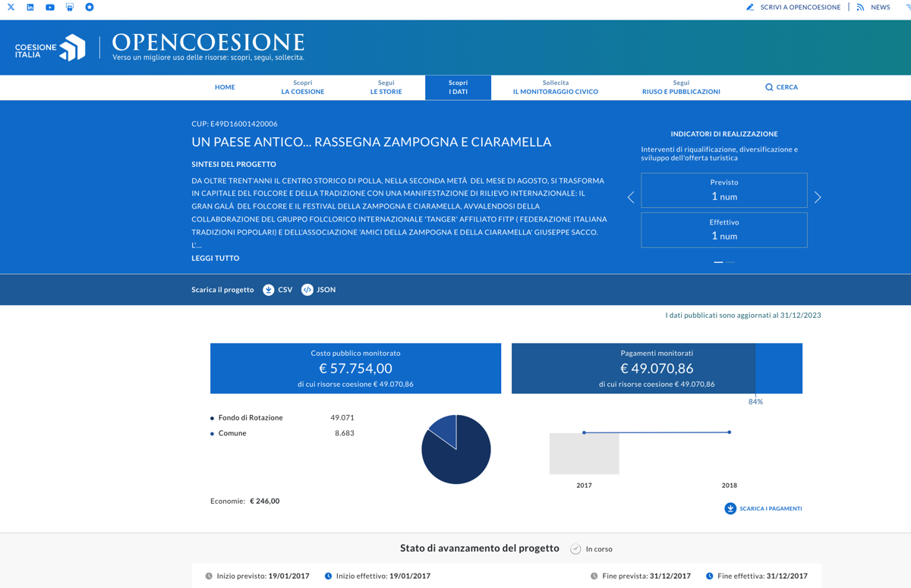Click the circled star icon in top bar

(x=90, y=7)
